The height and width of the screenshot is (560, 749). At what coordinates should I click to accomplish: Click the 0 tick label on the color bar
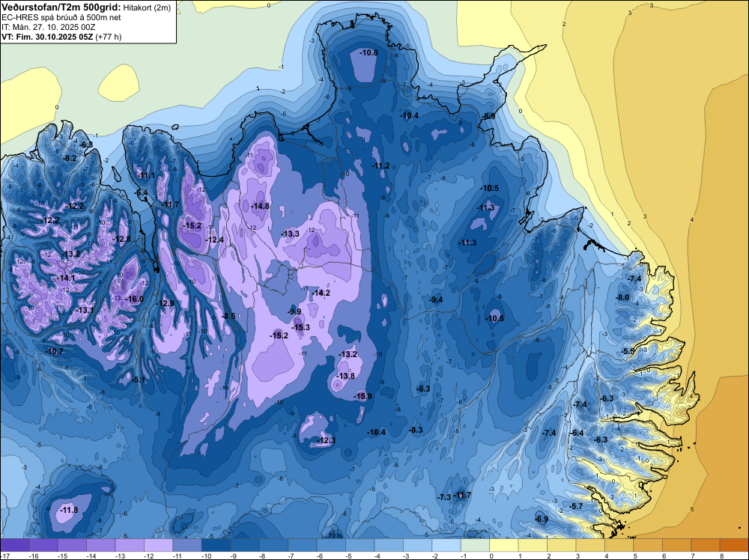(x=491, y=556)
